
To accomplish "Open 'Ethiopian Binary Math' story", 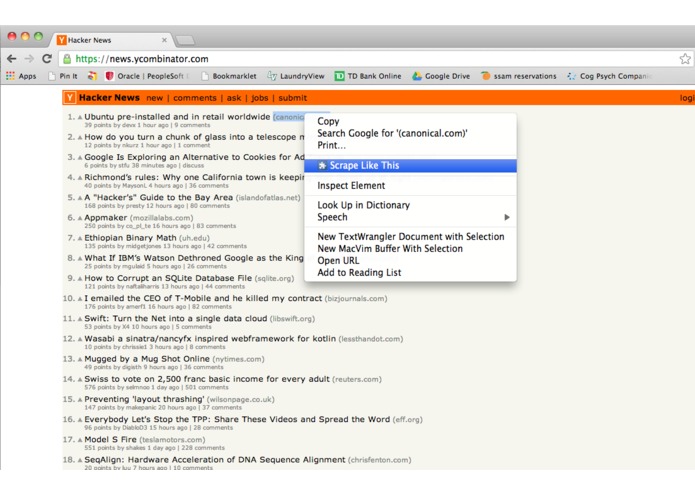I will pos(130,238).
